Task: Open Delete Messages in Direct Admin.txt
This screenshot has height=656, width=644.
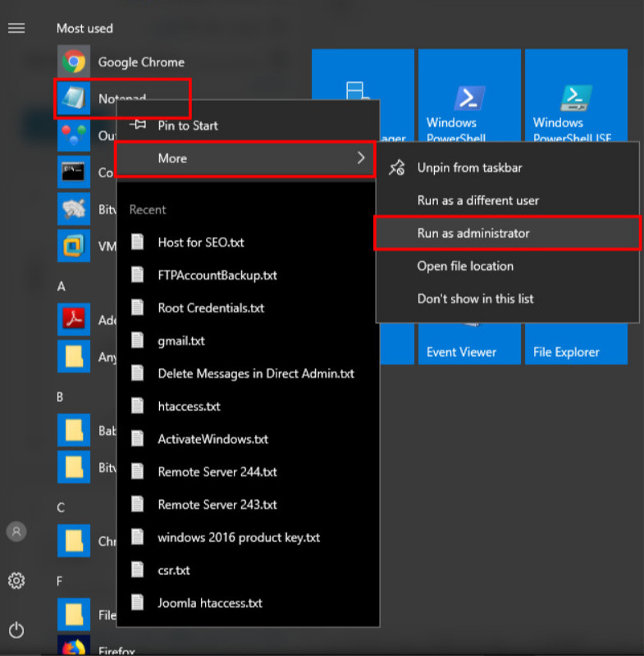Action: click(x=247, y=373)
